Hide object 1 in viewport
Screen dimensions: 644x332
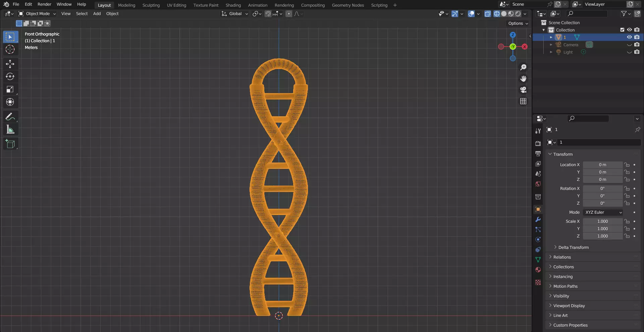click(630, 37)
